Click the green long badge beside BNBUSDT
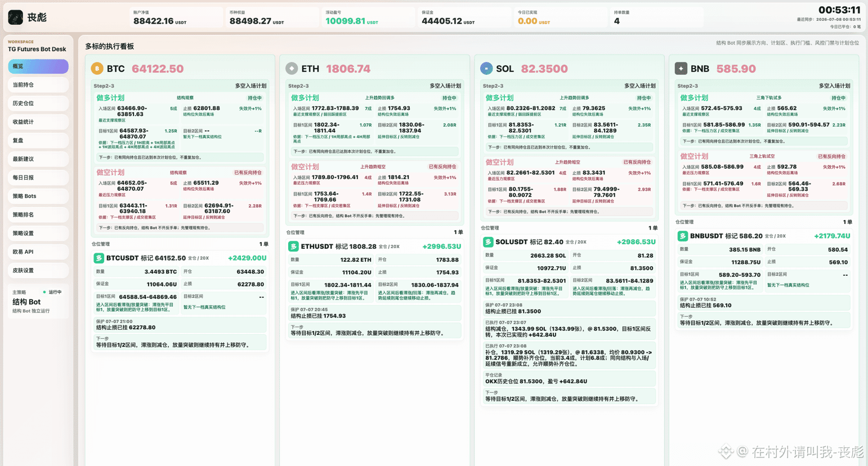 pyautogui.click(x=683, y=236)
